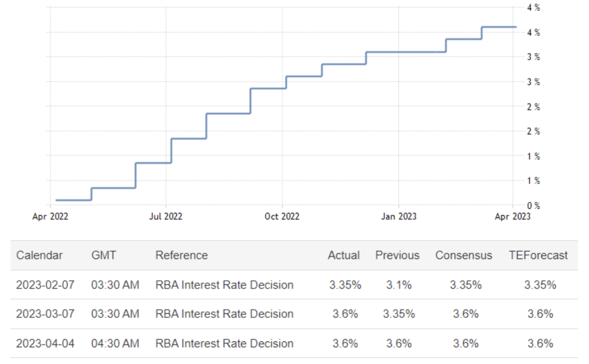This screenshot has height=364, width=589.
Task: Click the Oct 2022 x-axis label
Action: [x=282, y=216]
